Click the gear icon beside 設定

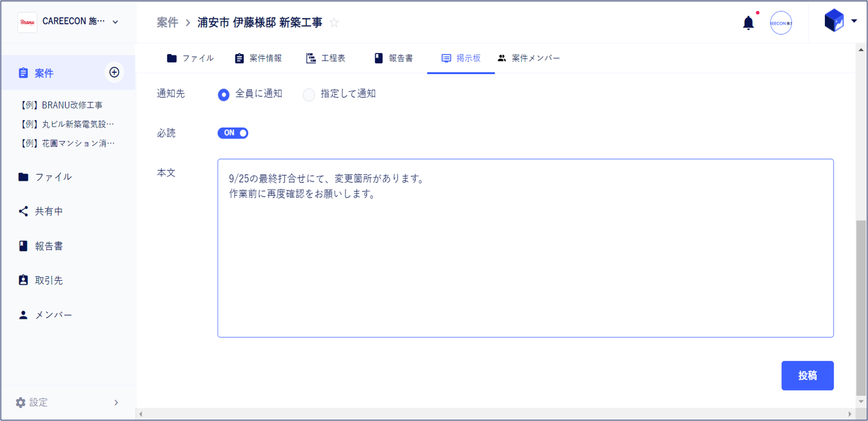[x=20, y=402]
